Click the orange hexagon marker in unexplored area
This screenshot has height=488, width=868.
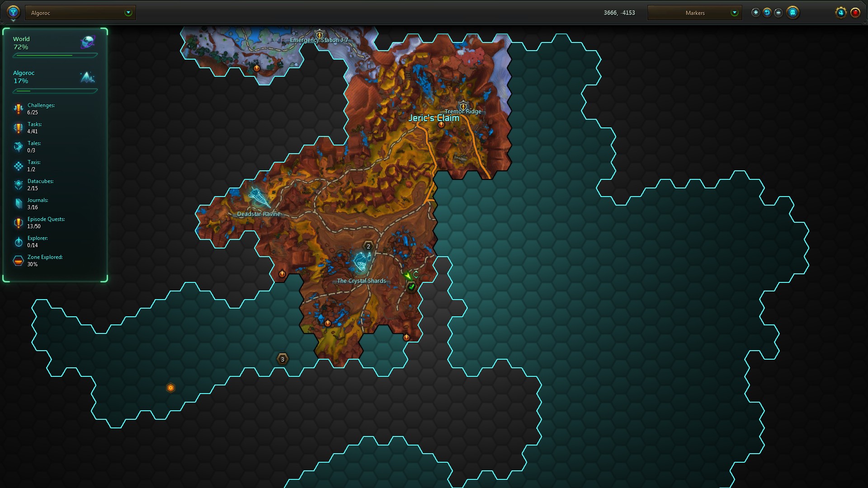[x=170, y=388]
